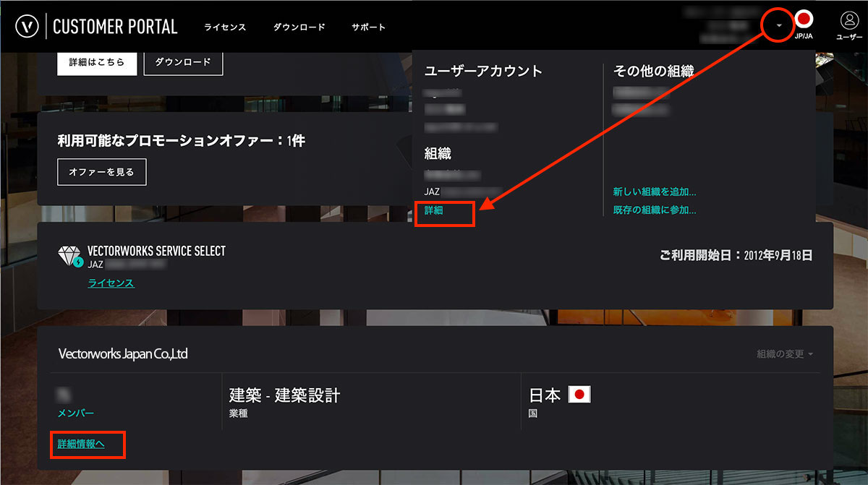Open the ライセンス link under Service Select
Image resolution: width=868 pixels, height=485 pixels.
coord(111,283)
